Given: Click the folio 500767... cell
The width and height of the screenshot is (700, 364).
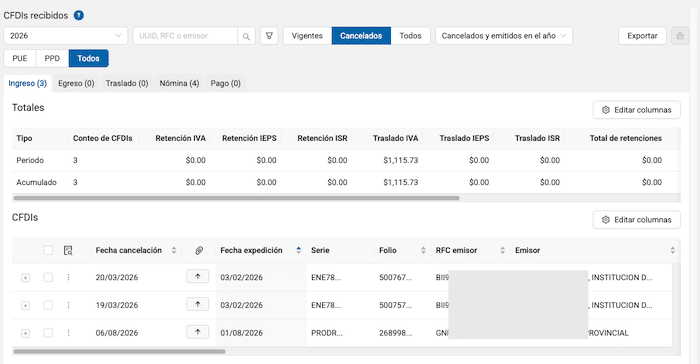Looking at the screenshot, I should [x=396, y=278].
